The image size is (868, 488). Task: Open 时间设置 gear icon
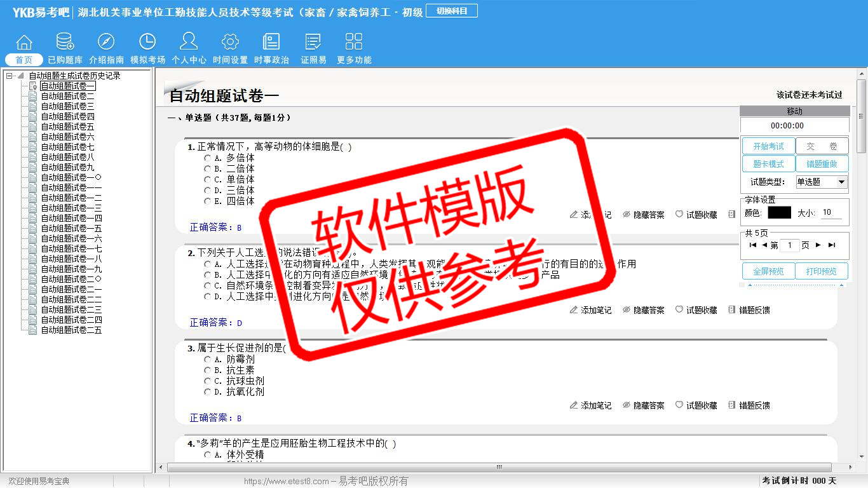pos(230,43)
